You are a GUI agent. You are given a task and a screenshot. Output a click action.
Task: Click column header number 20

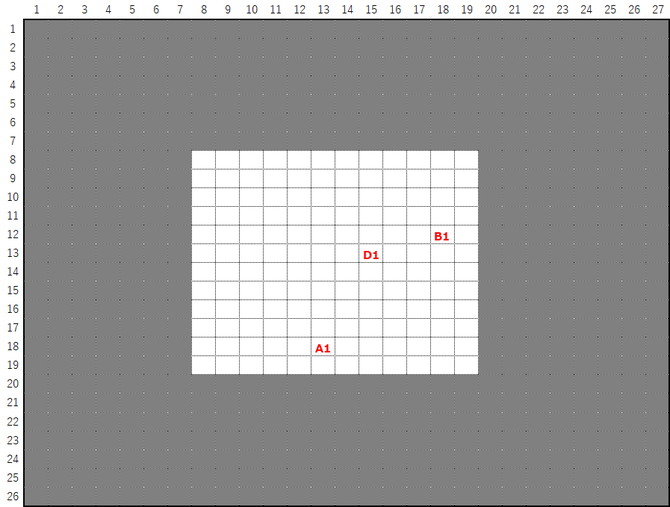(491, 9)
